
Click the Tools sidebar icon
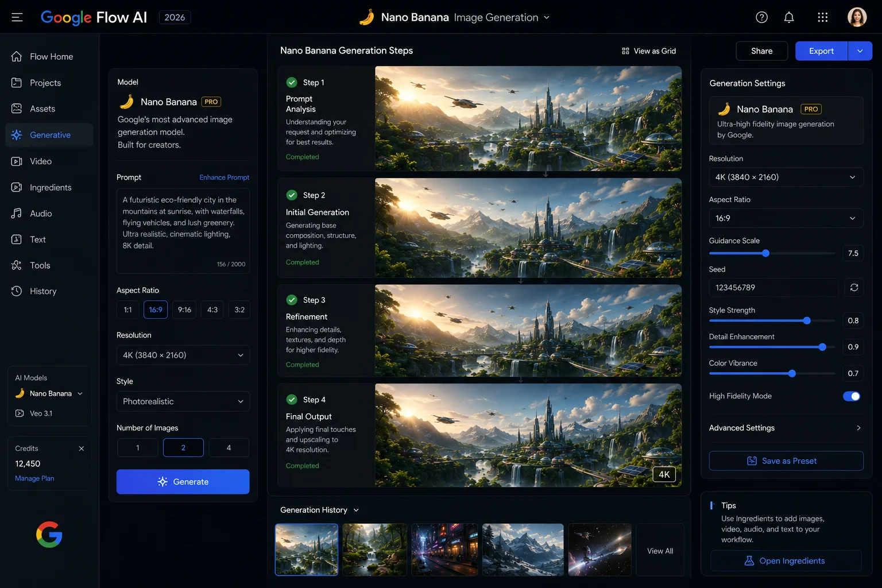pyautogui.click(x=17, y=265)
